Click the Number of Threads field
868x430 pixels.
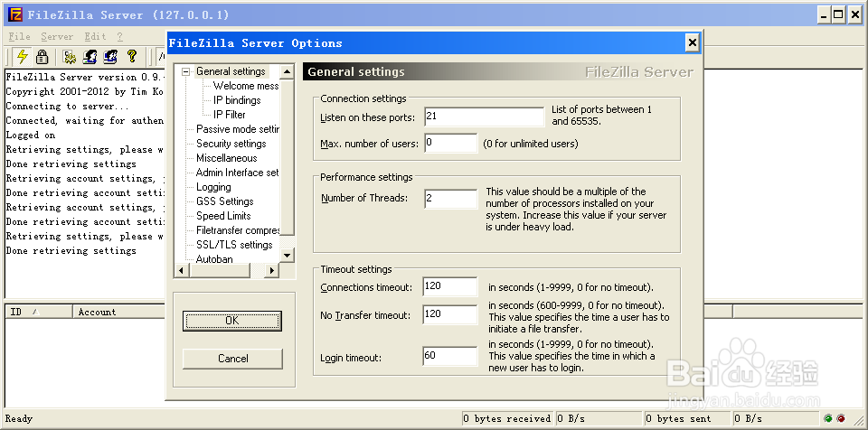(450, 199)
